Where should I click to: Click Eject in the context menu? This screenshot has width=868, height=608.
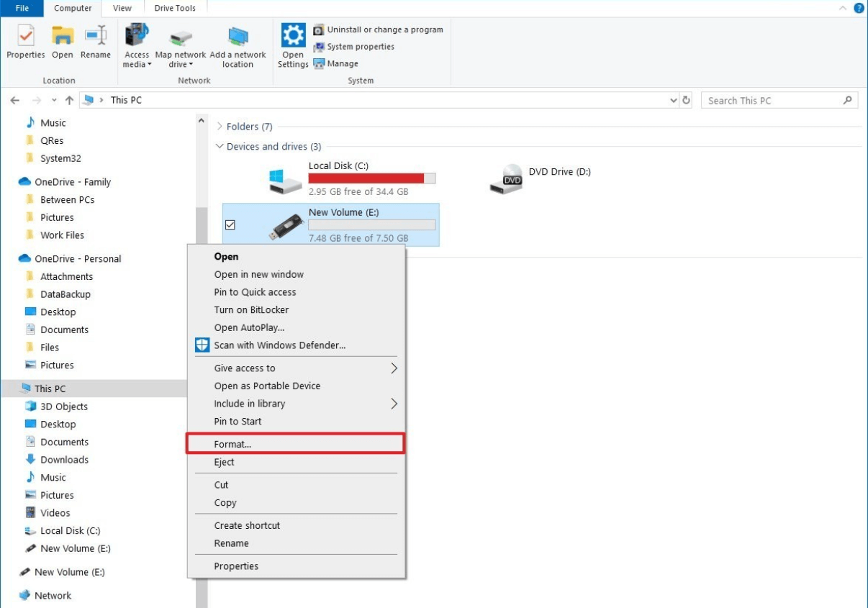click(224, 462)
